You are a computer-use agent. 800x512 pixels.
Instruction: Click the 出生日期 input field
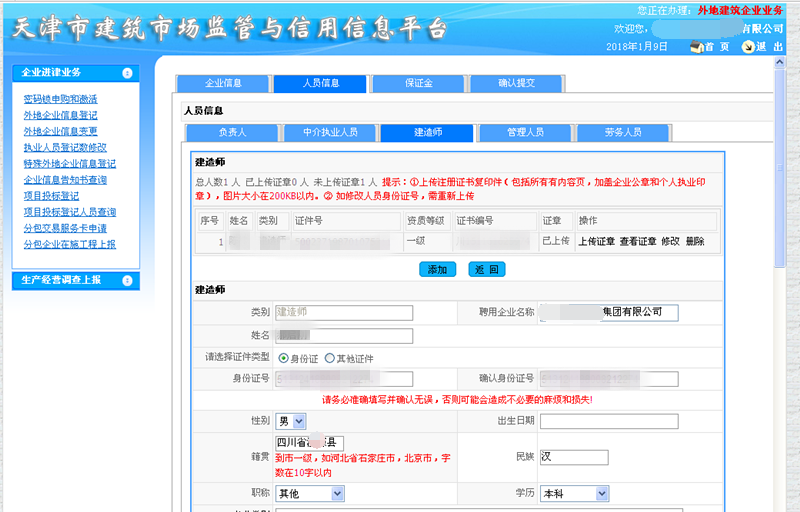[x=609, y=421]
